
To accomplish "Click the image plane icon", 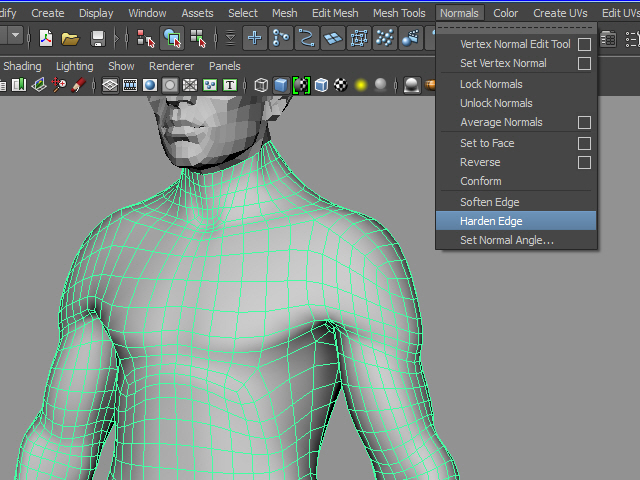I will tap(39, 85).
